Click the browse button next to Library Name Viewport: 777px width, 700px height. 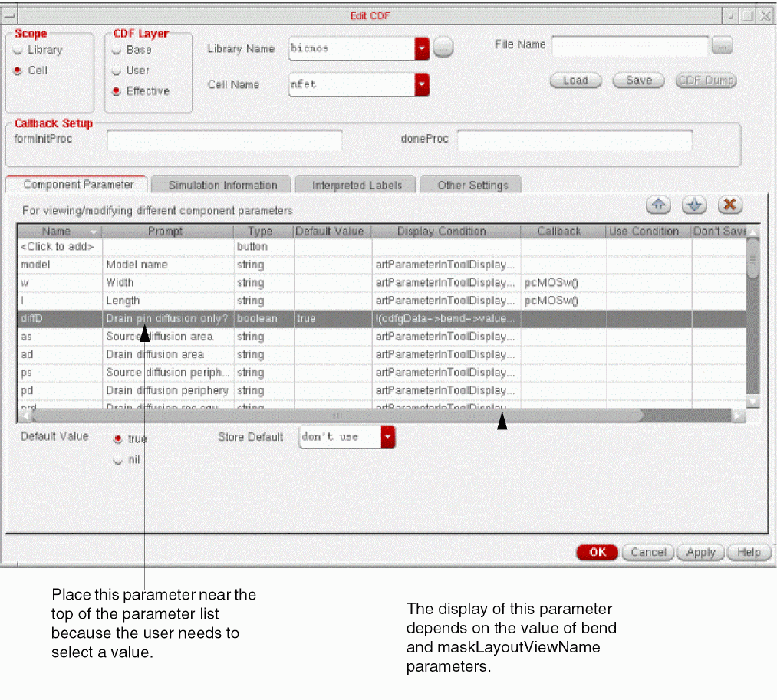[x=443, y=48]
